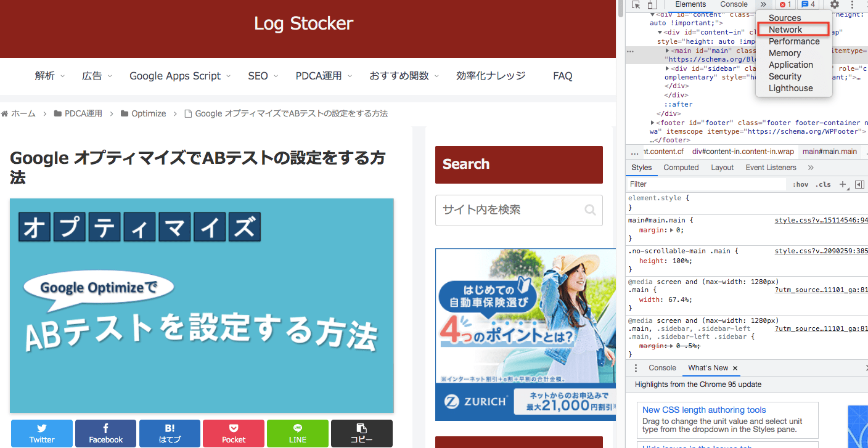Select breadcrumb div#content-in.content-in.wrap

click(x=743, y=152)
